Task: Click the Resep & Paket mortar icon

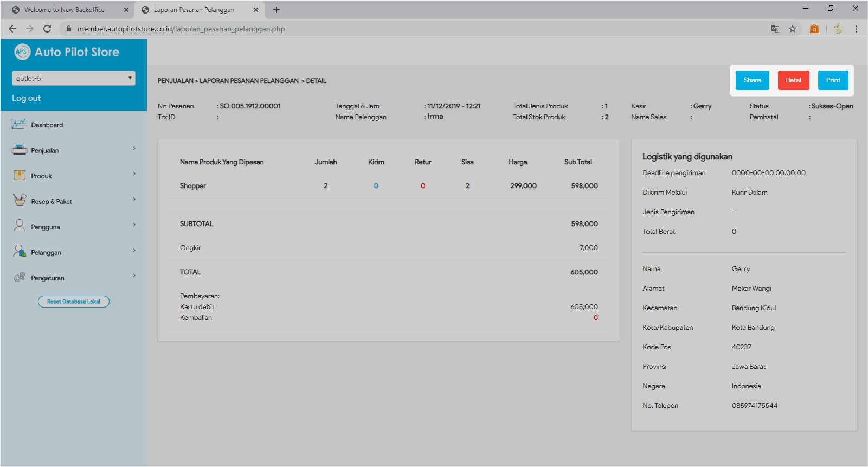Action: pyautogui.click(x=19, y=200)
